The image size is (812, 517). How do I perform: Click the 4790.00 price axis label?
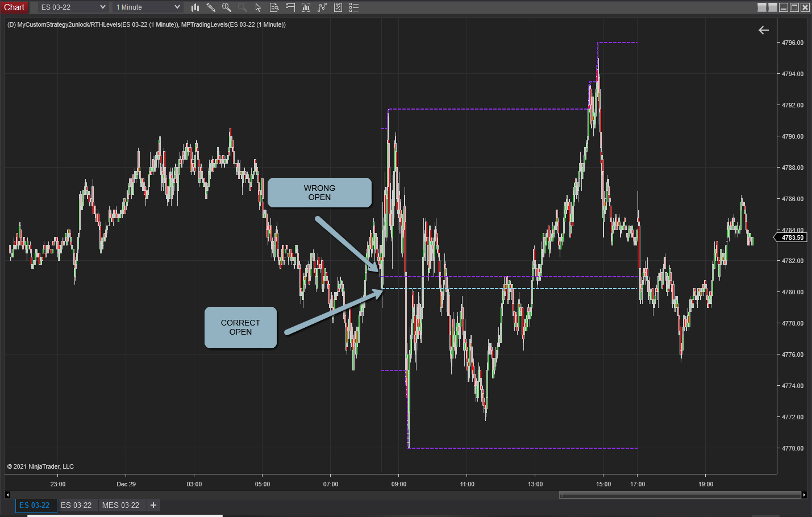coord(793,136)
